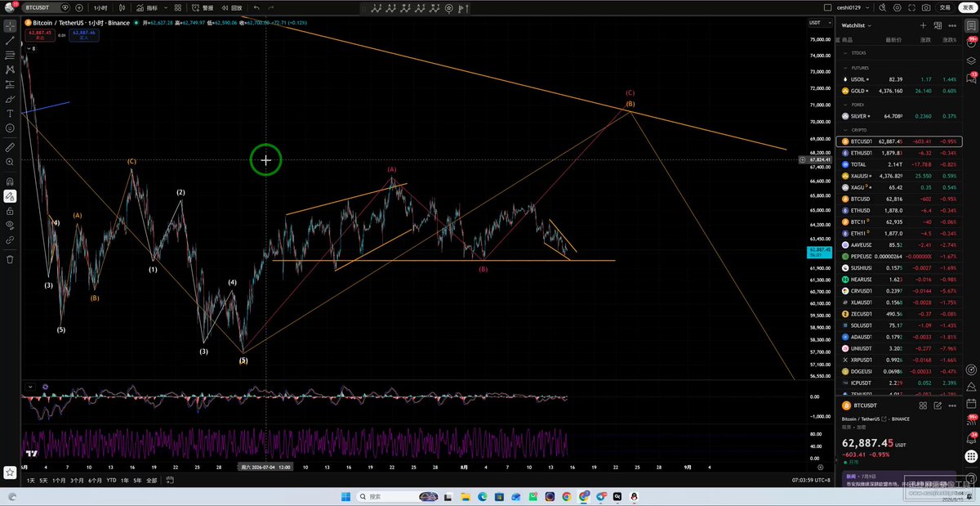This screenshot has height=506, width=980.
Task: Open the indicator templates grid icon
Action: click(178, 7)
